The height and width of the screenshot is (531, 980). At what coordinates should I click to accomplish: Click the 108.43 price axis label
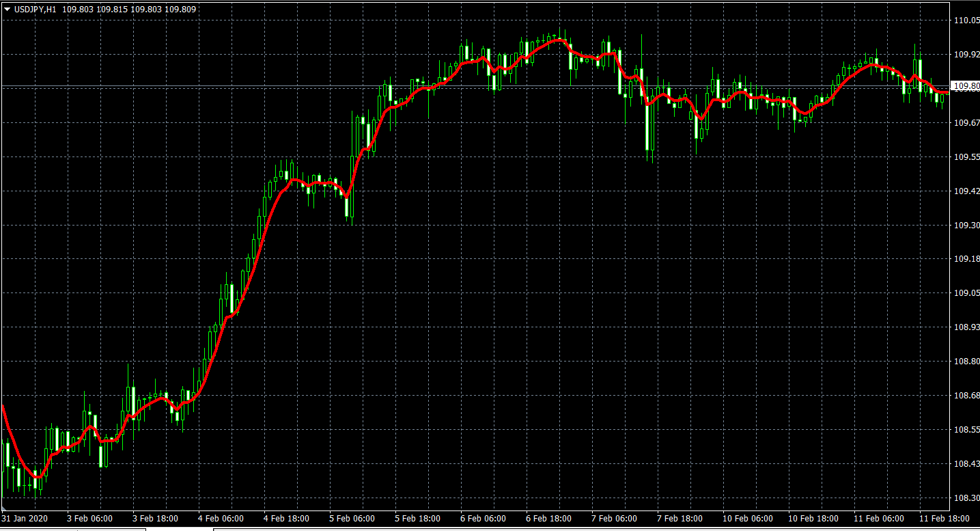pyautogui.click(x=966, y=464)
